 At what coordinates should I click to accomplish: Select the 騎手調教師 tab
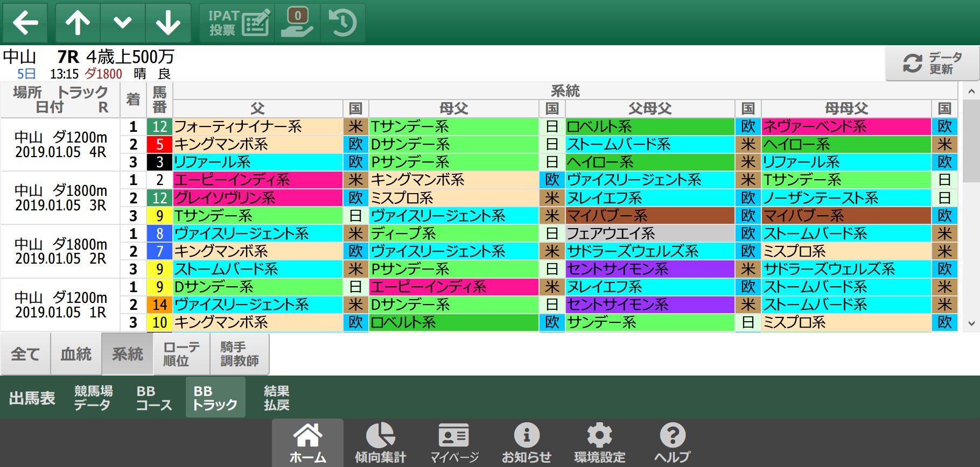point(240,354)
